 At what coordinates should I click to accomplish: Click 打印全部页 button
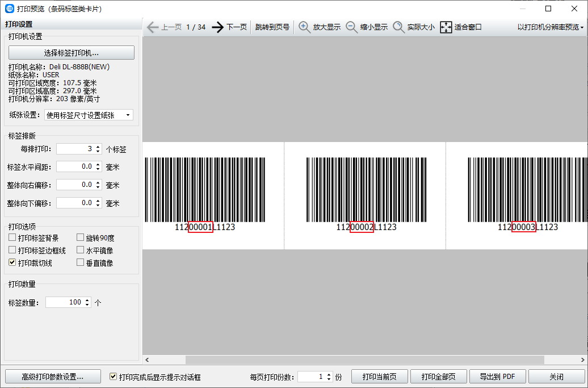[x=439, y=377]
